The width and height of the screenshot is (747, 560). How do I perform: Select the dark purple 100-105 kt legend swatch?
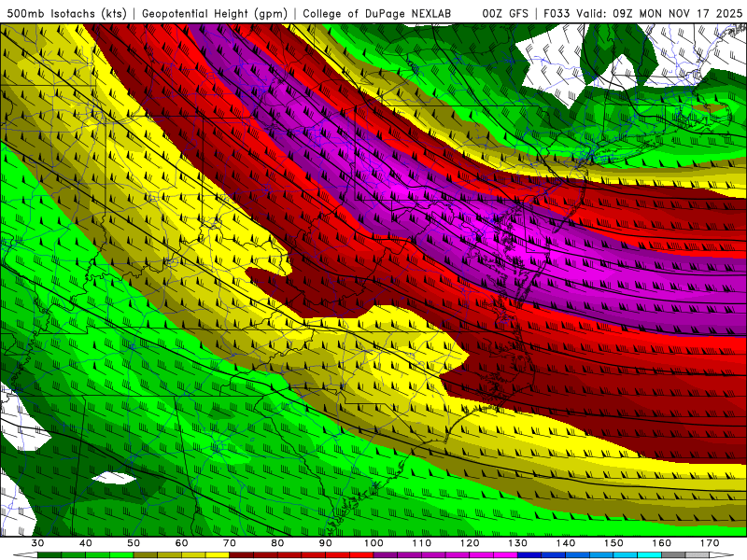(x=386, y=555)
